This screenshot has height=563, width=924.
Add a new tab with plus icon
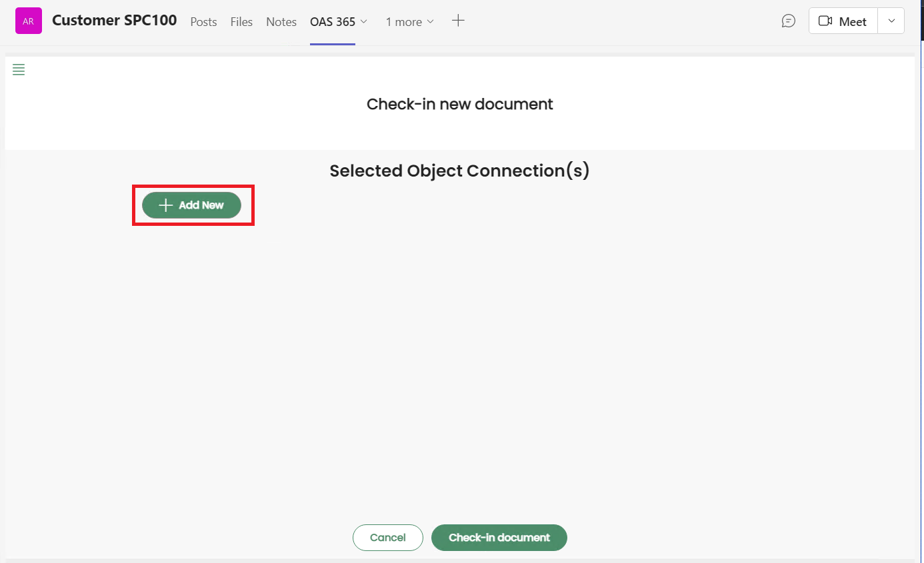[458, 21]
